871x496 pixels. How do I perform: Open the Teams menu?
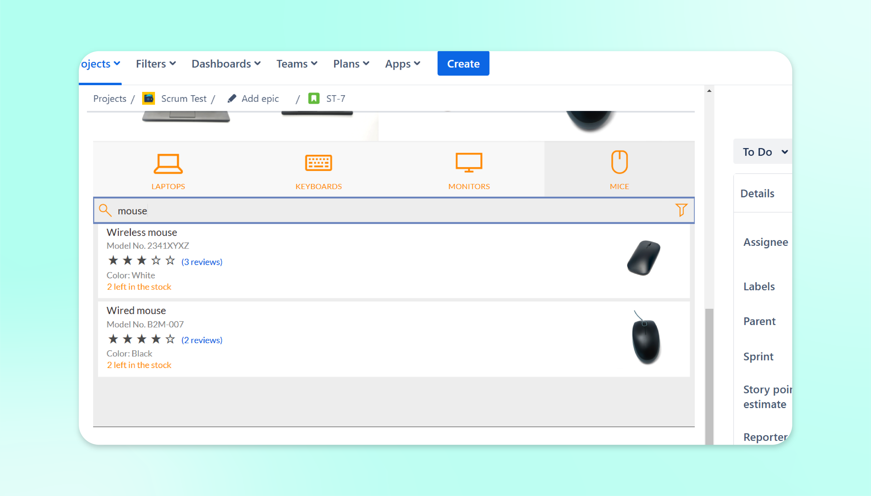coord(297,64)
